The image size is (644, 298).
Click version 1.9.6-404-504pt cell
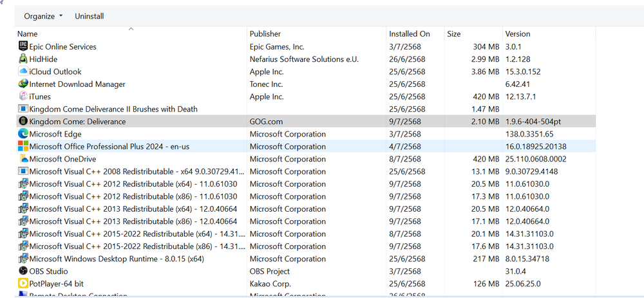click(533, 122)
